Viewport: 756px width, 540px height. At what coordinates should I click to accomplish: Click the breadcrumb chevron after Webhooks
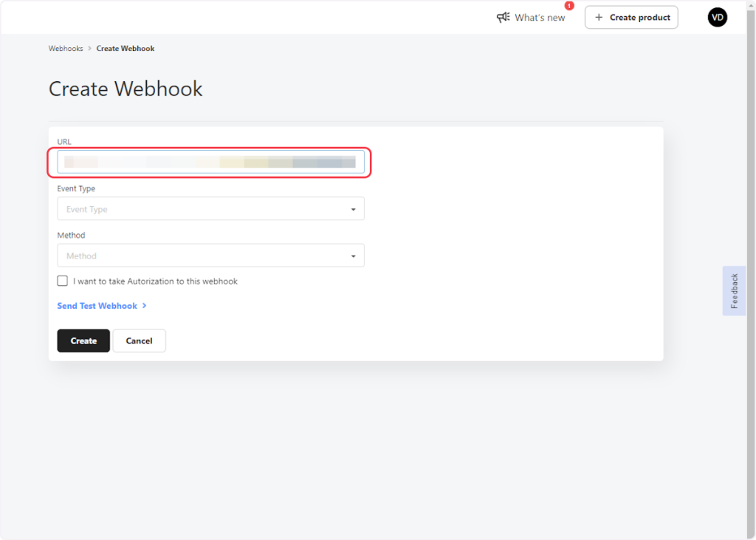tap(90, 49)
